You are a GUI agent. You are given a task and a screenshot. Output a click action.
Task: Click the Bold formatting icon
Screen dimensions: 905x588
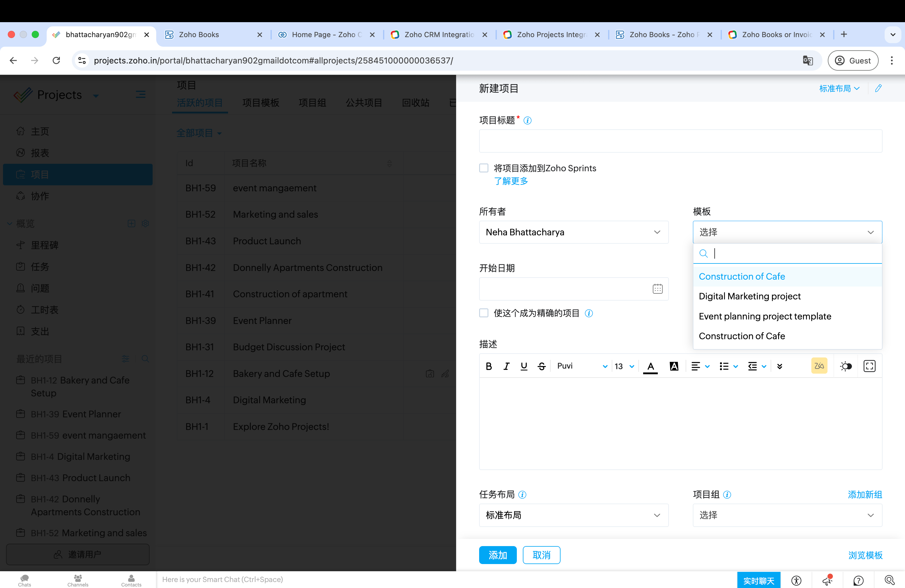pos(489,366)
